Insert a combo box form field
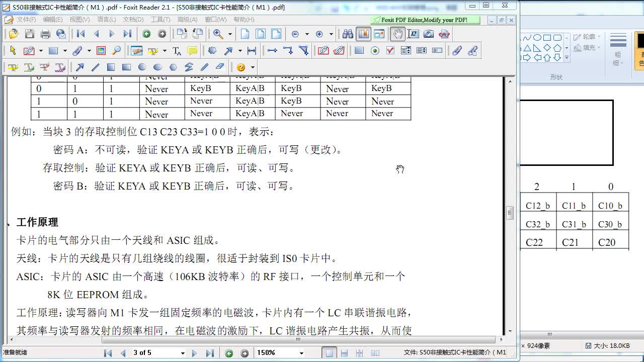Viewport: 644px width, 362px height. 406,51
